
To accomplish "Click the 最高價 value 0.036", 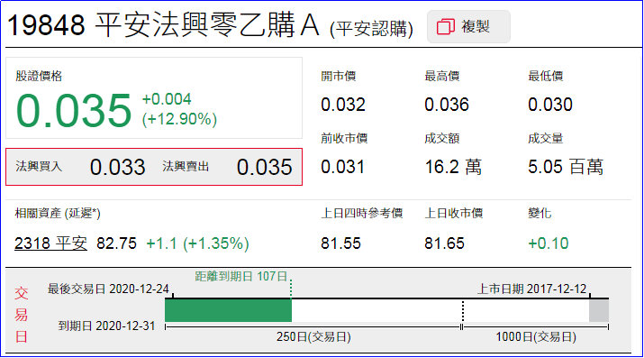I will 447,105.
